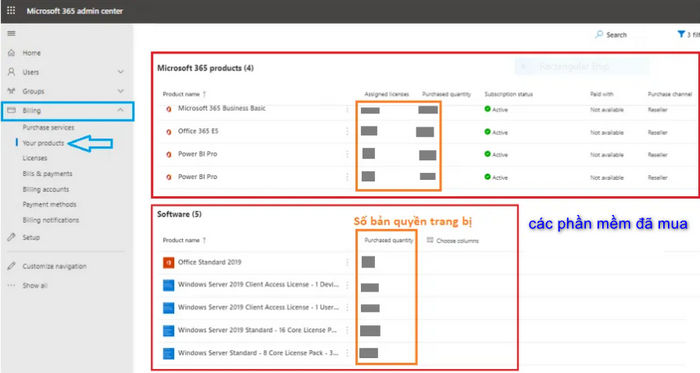The width and height of the screenshot is (700, 373).
Task: Click the Customize navigation pencil icon
Action: (11, 266)
